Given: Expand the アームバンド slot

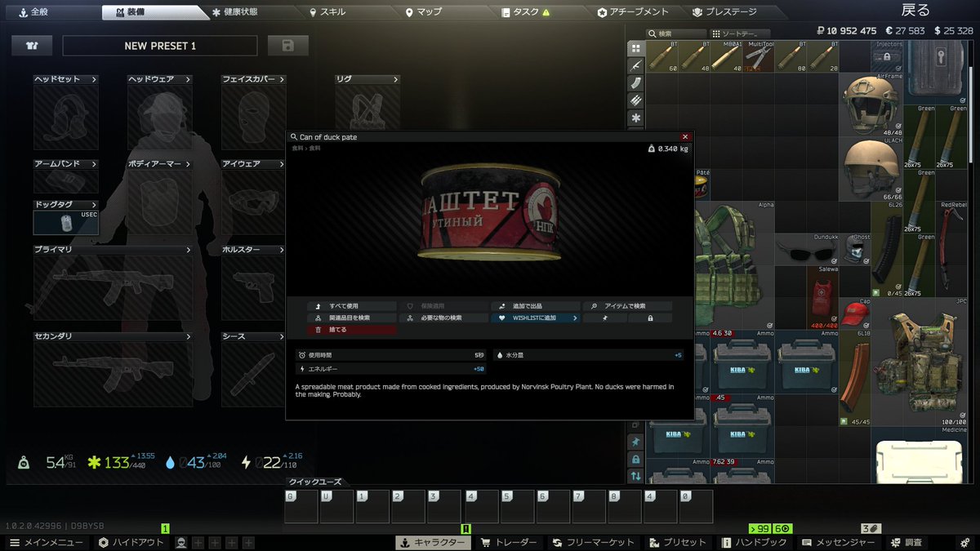Looking at the screenshot, I should pyautogui.click(x=66, y=164).
